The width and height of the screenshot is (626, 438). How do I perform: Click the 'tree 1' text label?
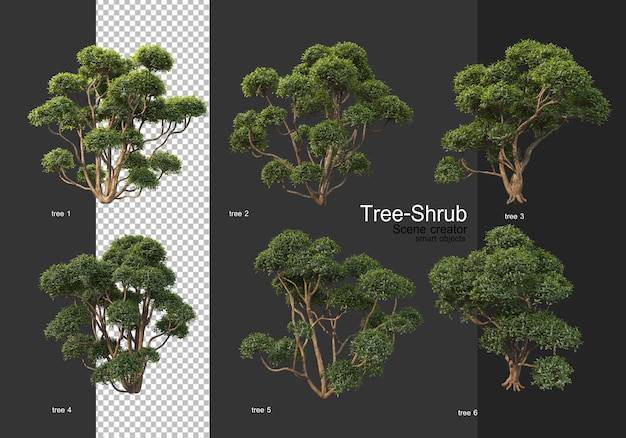tap(61, 214)
